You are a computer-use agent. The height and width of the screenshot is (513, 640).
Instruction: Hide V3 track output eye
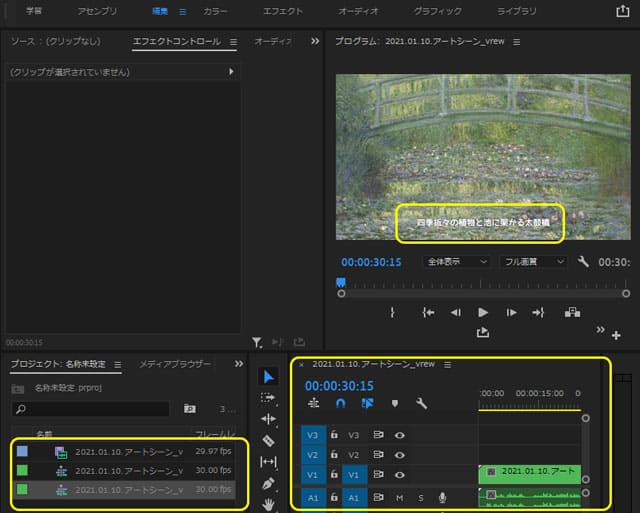pos(400,435)
